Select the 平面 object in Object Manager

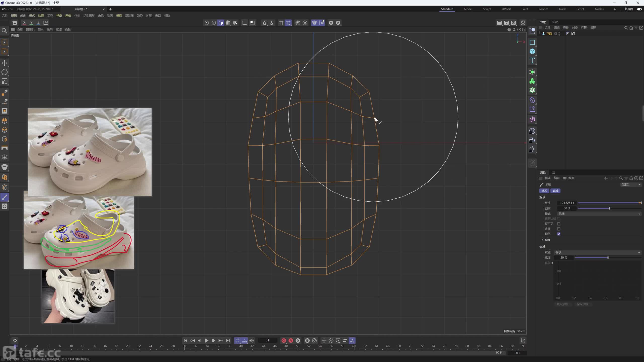(x=549, y=34)
